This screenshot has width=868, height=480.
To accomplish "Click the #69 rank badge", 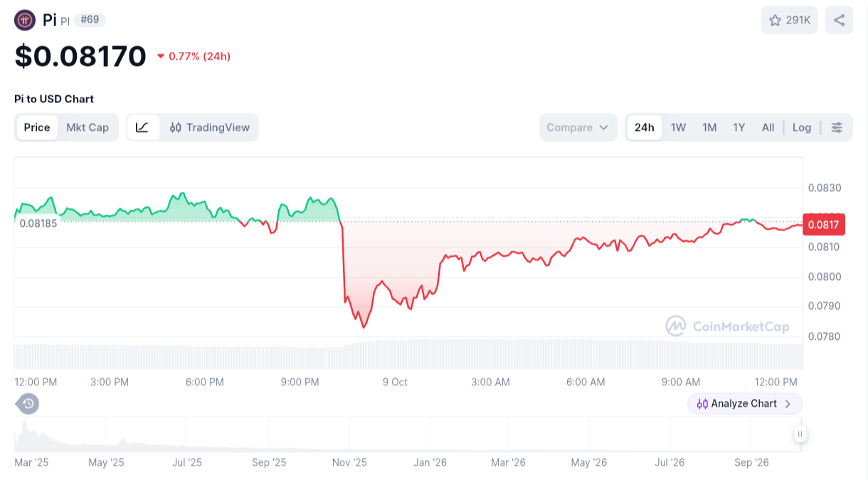I will point(90,20).
